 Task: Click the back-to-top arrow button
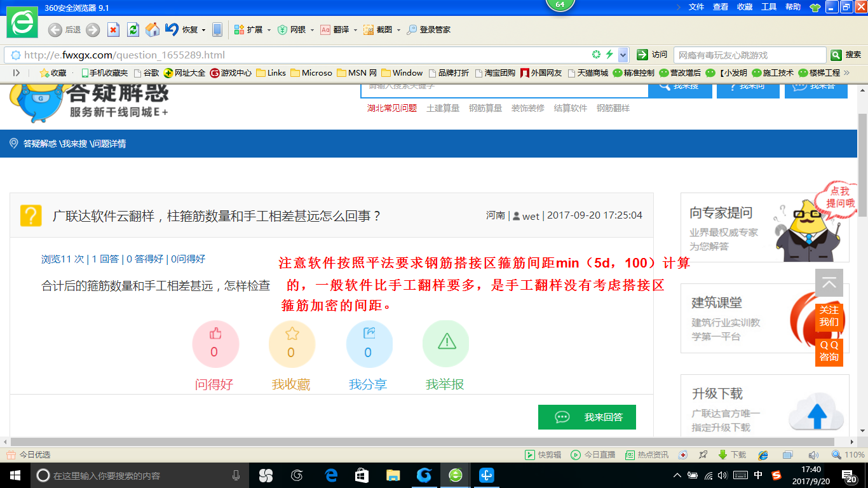pos(829,283)
